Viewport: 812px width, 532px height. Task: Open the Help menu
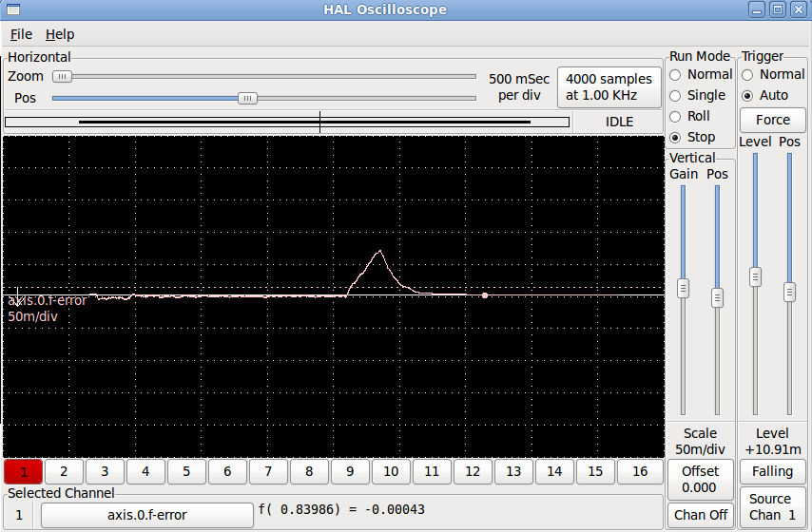point(60,34)
